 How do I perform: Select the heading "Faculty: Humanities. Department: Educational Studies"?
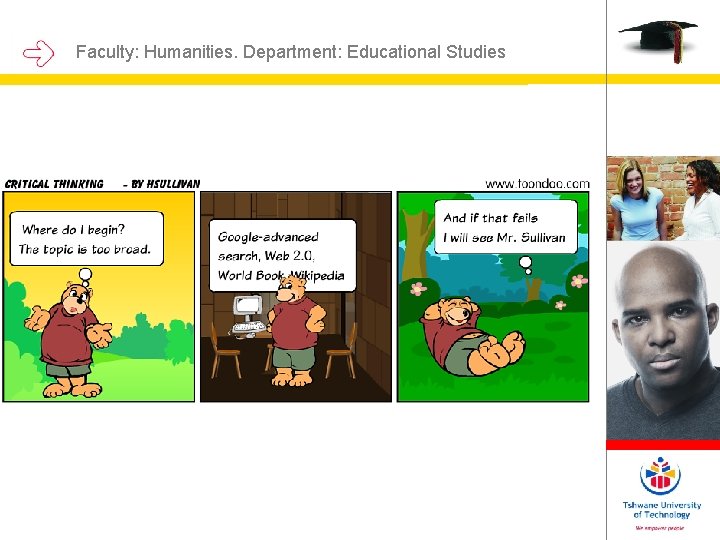pos(290,52)
